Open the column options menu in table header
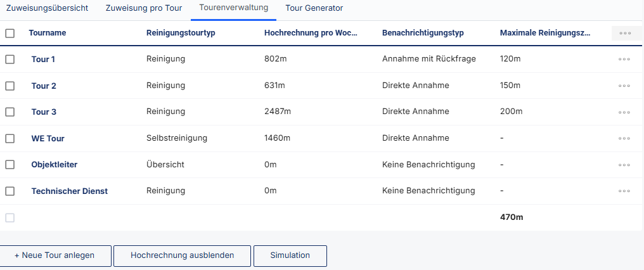The image size is (644, 270). (x=624, y=33)
